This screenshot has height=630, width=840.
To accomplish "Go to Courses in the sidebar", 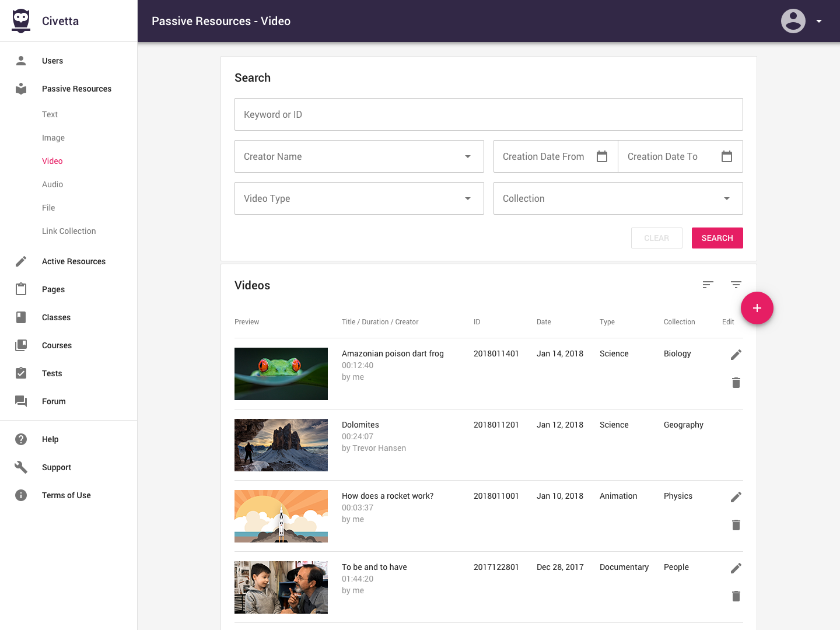I will 57,345.
